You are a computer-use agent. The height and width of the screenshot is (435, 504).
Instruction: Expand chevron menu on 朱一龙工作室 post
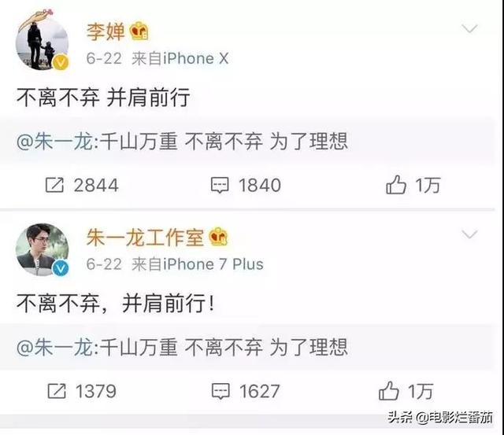coord(469,234)
